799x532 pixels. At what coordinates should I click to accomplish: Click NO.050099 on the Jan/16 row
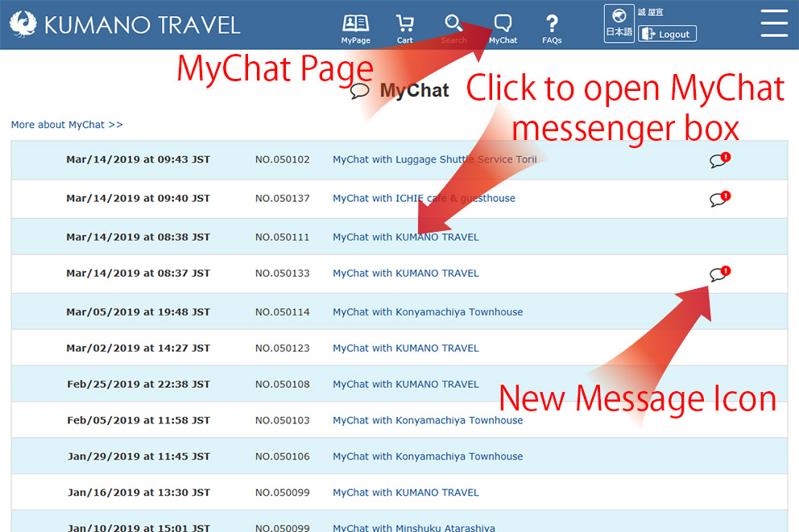pos(282,493)
